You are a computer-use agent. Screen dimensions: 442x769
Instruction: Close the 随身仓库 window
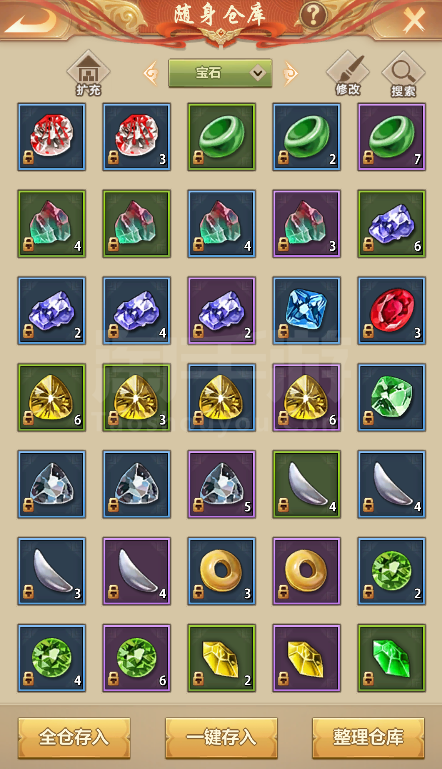414,20
